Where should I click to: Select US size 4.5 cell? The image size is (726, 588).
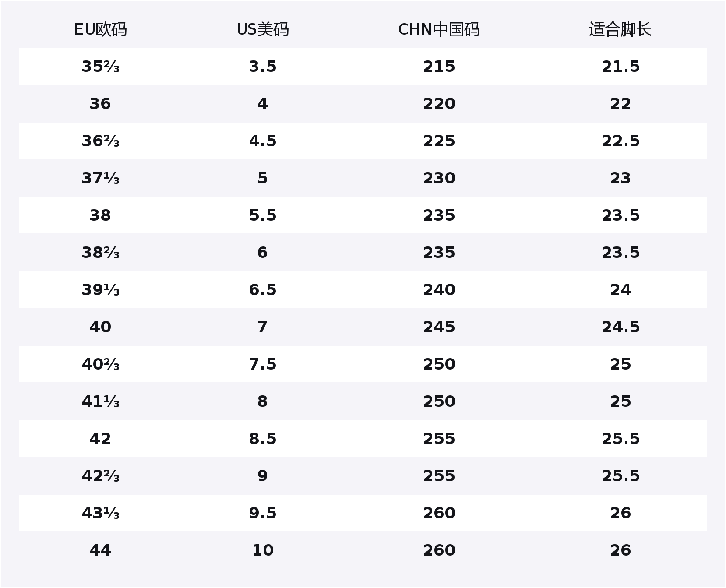click(x=263, y=141)
